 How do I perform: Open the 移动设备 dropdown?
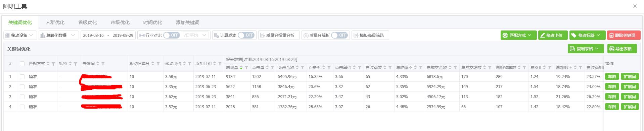coord(20,35)
